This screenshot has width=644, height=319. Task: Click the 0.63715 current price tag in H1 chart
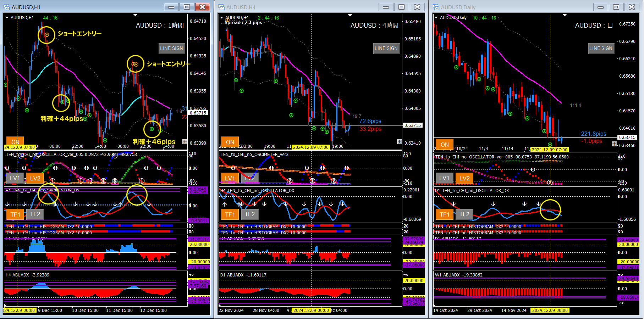[x=198, y=113]
